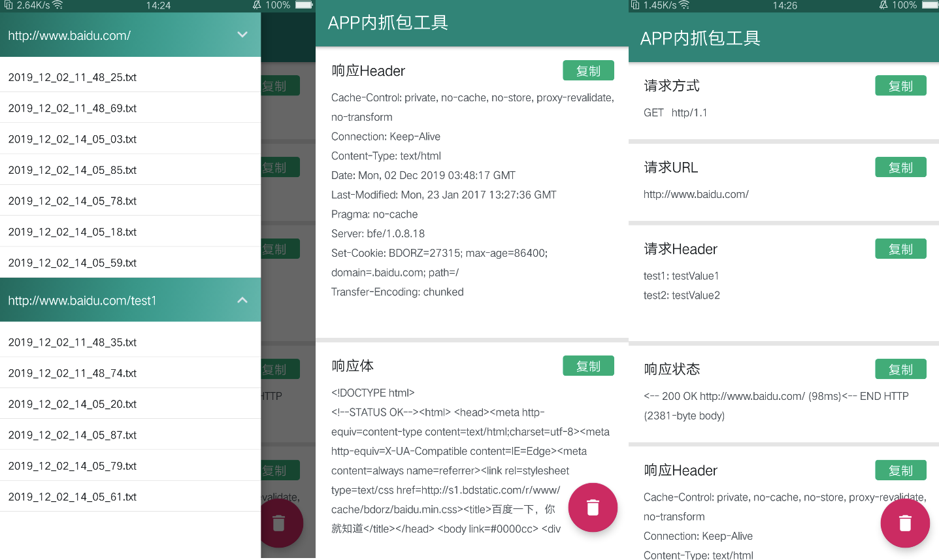
Task: Click the SIM card icon left of 2.64K/s
Action: (x=8, y=5)
